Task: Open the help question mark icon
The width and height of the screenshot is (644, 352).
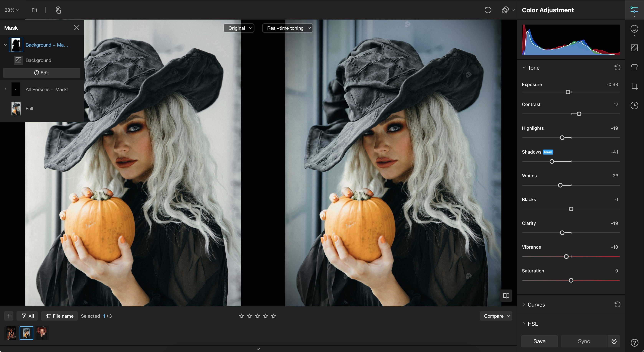Action: pyautogui.click(x=634, y=342)
